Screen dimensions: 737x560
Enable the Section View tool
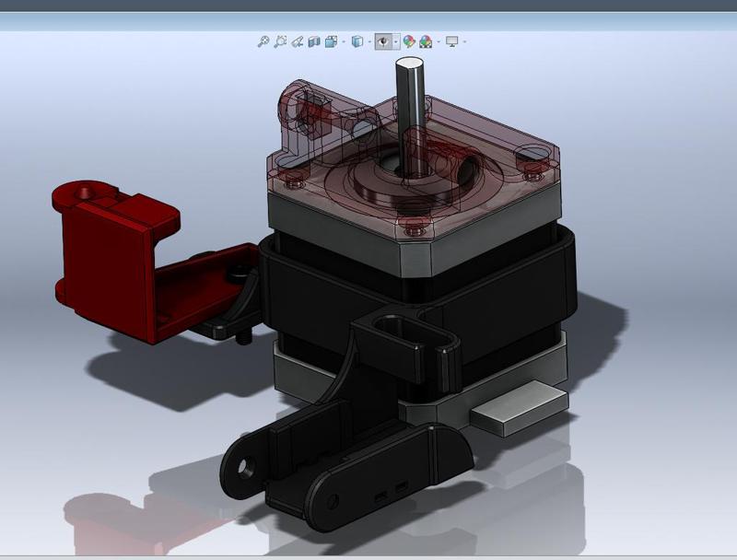click(314, 41)
